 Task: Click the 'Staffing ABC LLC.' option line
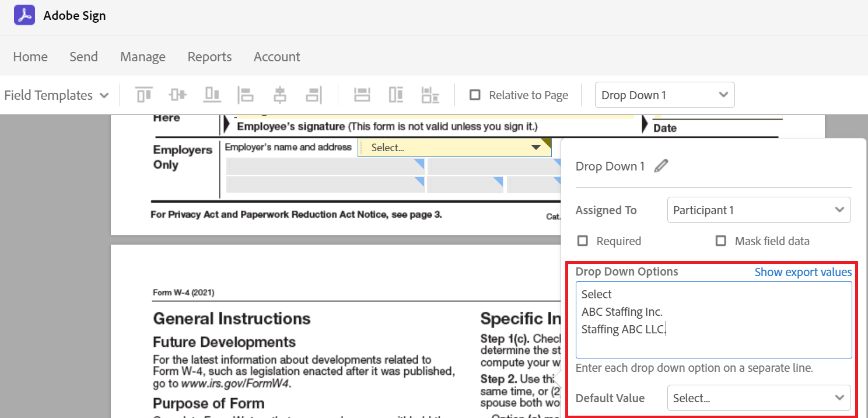click(623, 329)
